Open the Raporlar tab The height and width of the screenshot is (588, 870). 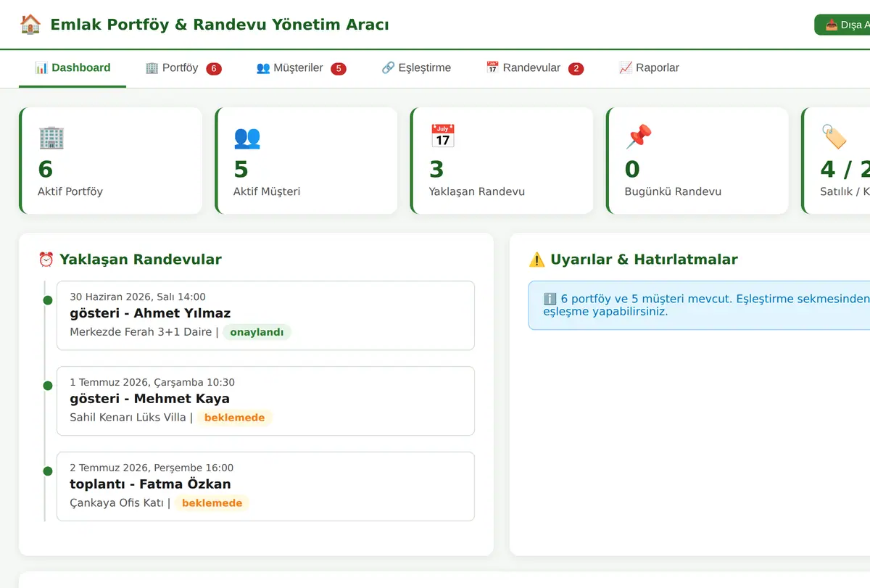[649, 68]
